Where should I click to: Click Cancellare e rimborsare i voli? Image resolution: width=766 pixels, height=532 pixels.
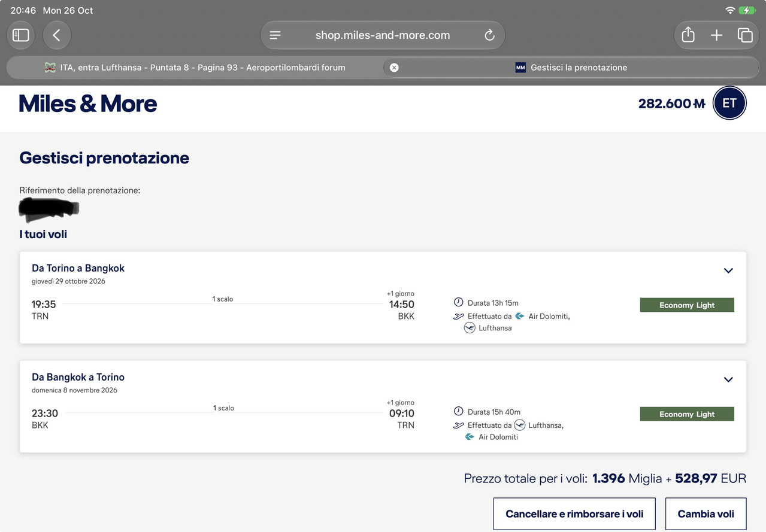point(574,514)
